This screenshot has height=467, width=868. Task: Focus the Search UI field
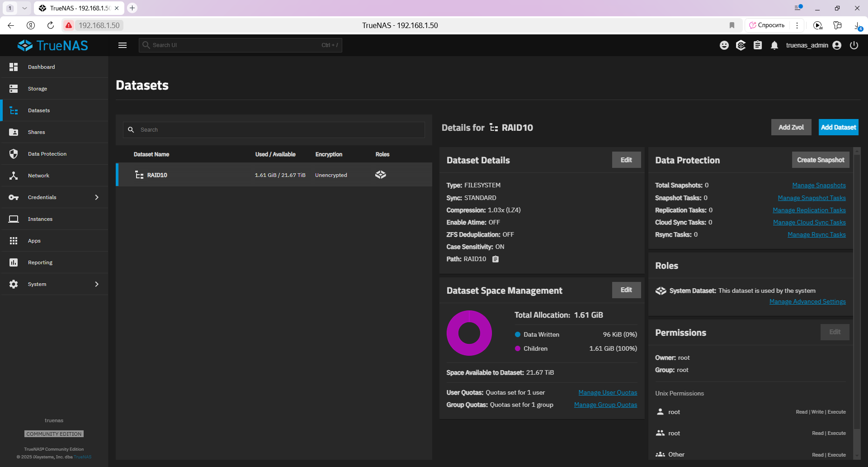(x=240, y=45)
